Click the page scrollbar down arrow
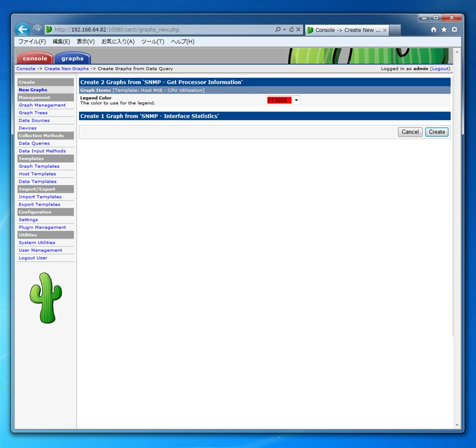The image size is (476, 448). (x=457, y=425)
